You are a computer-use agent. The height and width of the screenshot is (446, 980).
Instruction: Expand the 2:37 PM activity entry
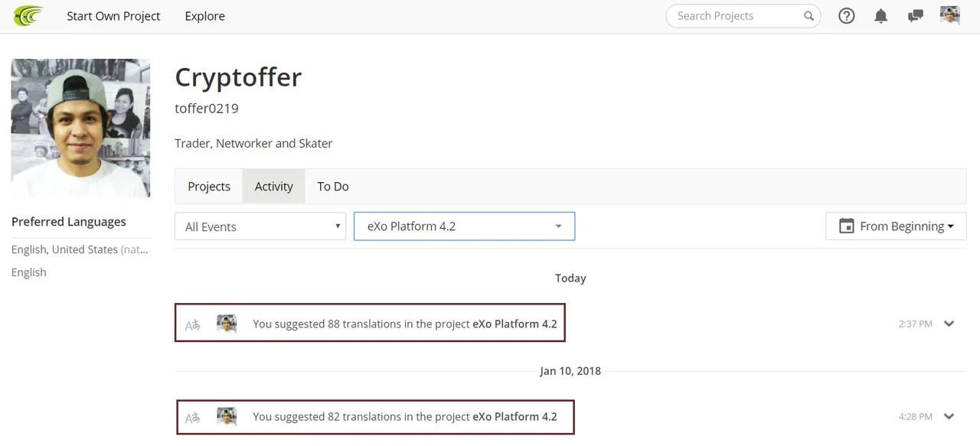(949, 324)
